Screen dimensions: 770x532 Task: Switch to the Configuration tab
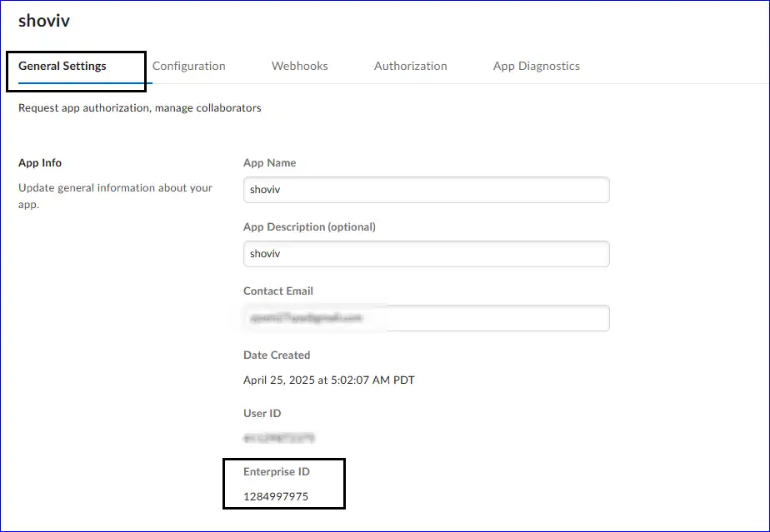click(x=188, y=67)
